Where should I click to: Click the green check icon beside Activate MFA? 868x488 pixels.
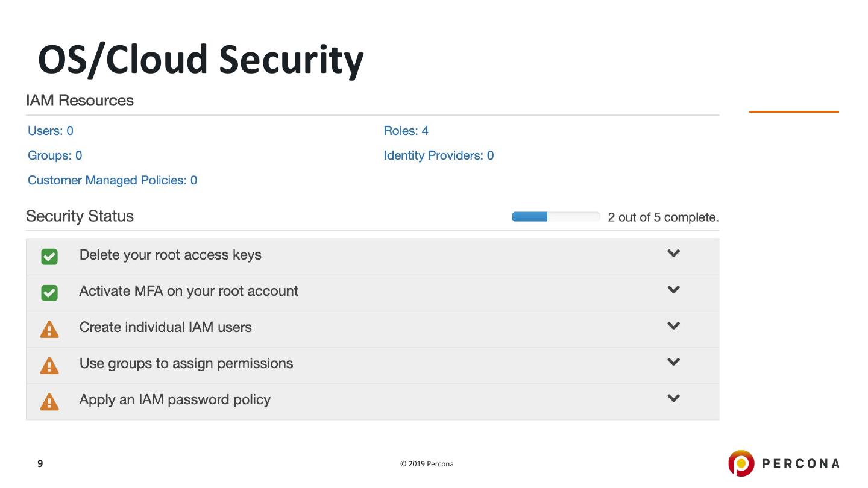pyautogui.click(x=49, y=293)
